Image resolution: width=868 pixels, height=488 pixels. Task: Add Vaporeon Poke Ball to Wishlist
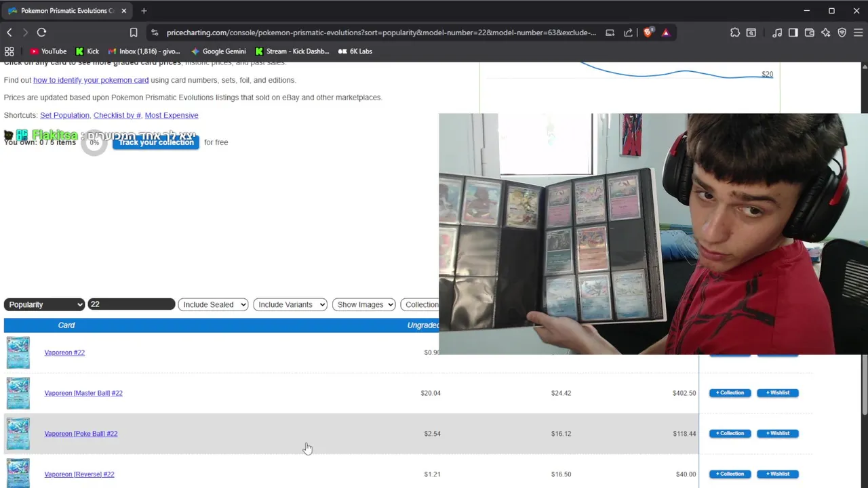(778, 434)
